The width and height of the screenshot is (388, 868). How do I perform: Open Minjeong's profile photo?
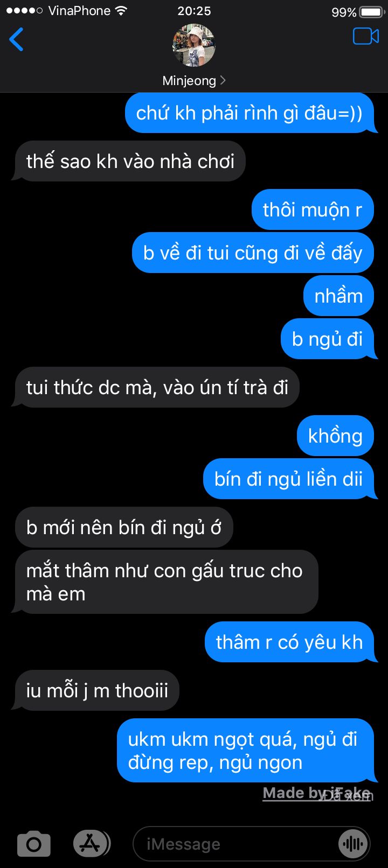[194, 45]
